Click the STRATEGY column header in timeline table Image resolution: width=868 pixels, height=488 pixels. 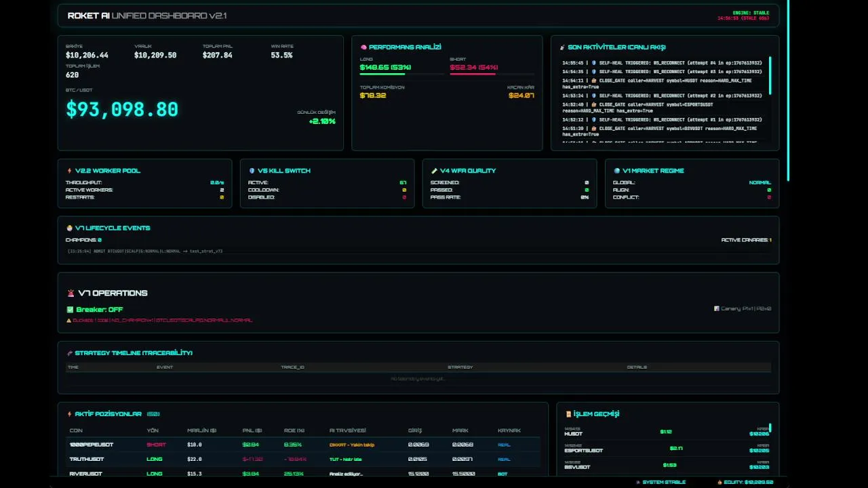pyautogui.click(x=460, y=367)
